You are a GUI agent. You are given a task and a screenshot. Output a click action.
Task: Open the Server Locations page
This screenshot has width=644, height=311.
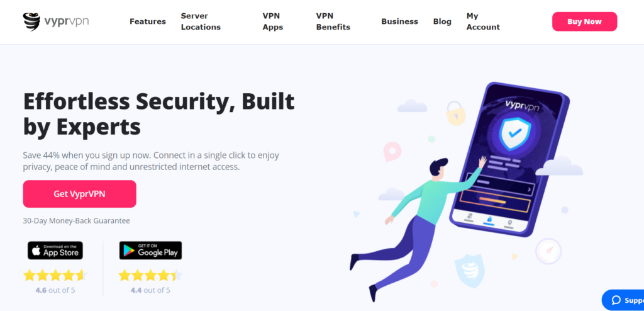click(x=201, y=21)
